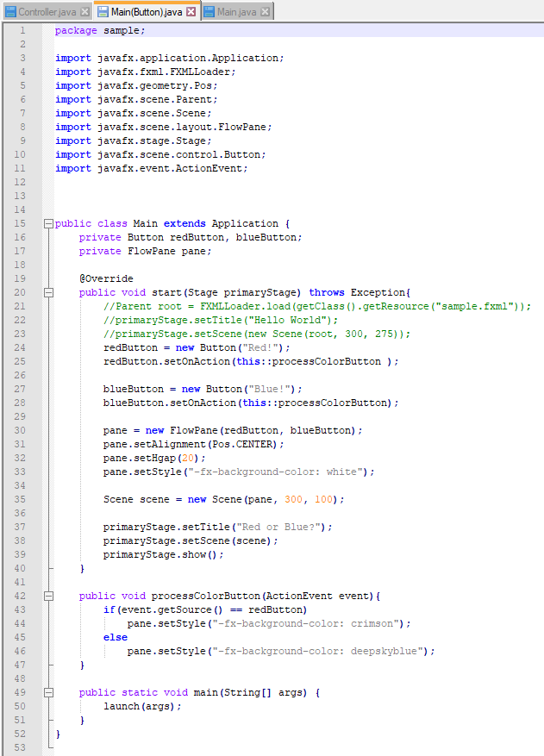The width and height of the screenshot is (544, 756).
Task: Click 'redButton = new Button("Red!");' line
Action: 197,348
